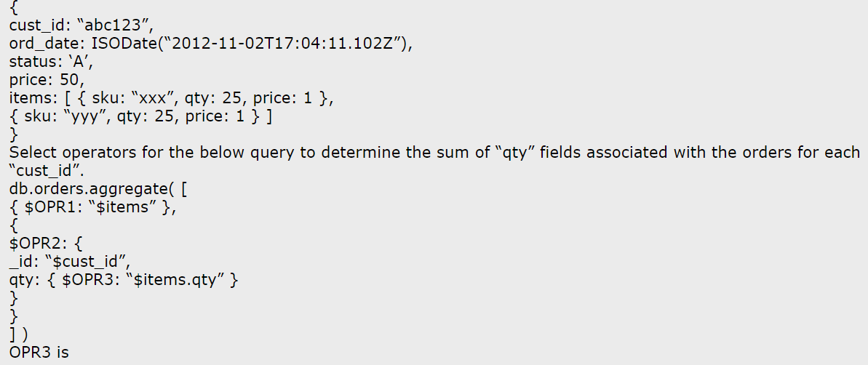Click the status 'A' line
868x365 pixels.
tap(52, 62)
